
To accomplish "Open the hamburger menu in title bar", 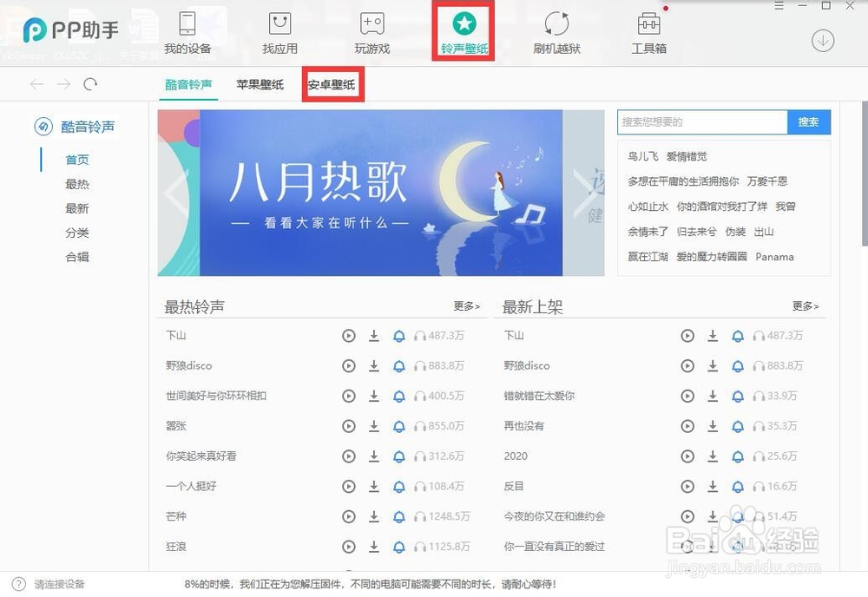I will 779,6.
